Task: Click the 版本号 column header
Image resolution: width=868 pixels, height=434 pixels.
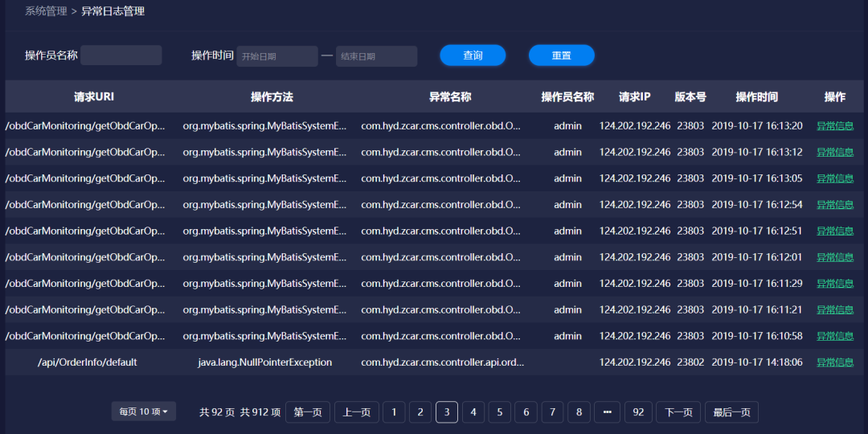Action: click(x=690, y=97)
